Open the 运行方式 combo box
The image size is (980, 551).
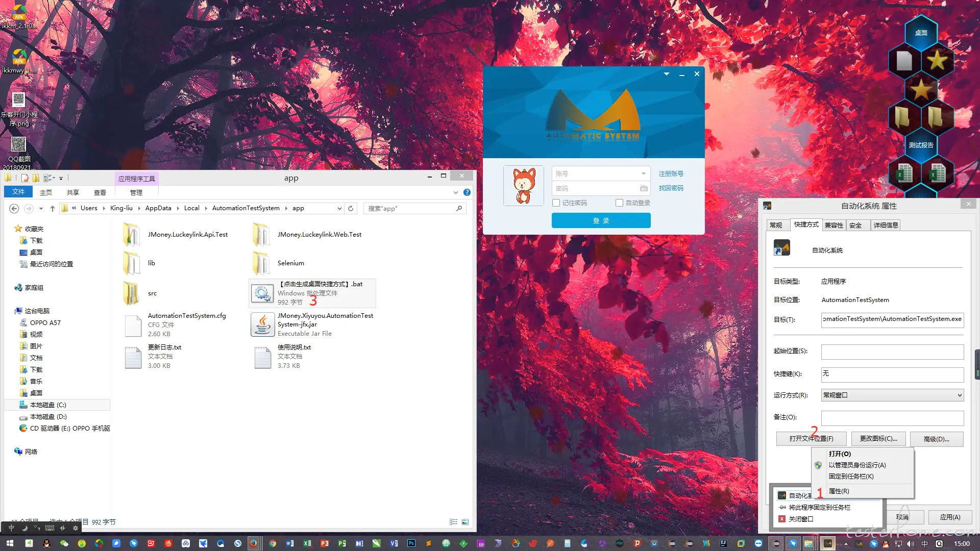(892, 395)
